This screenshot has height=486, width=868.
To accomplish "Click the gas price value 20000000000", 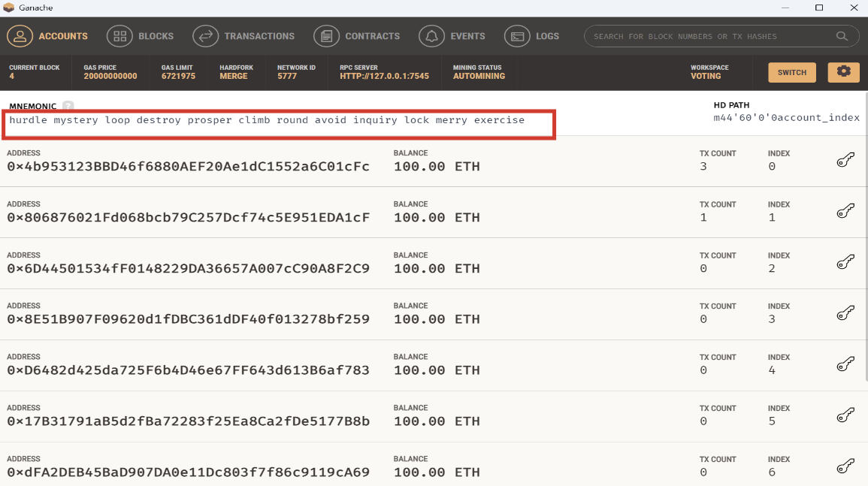I will point(110,77).
